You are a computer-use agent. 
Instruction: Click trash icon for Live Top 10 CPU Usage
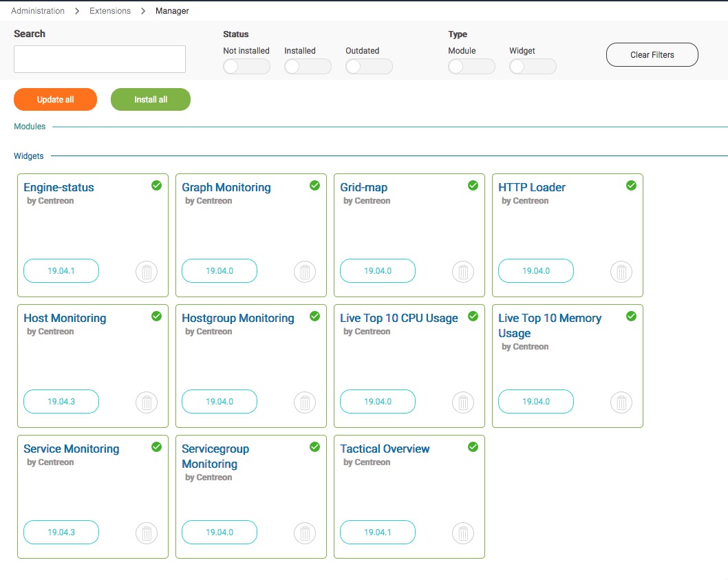pyautogui.click(x=463, y=402)
